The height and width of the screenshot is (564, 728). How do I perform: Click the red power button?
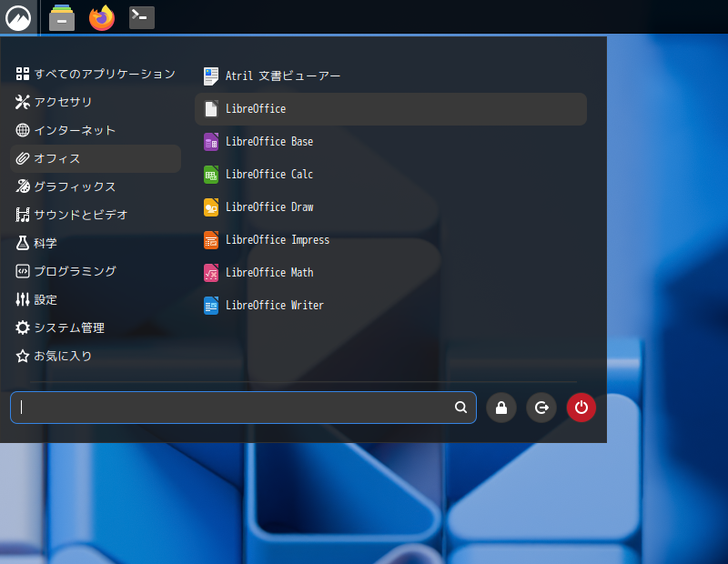click(x=581, y=408)
